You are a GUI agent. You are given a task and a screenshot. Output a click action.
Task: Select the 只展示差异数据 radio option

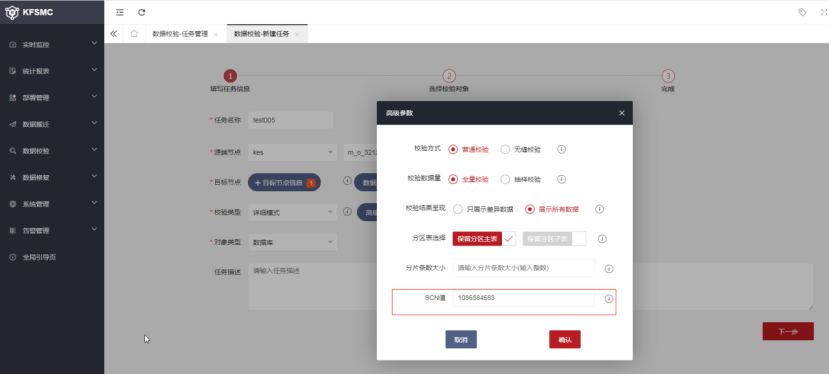tap(483, 209)
